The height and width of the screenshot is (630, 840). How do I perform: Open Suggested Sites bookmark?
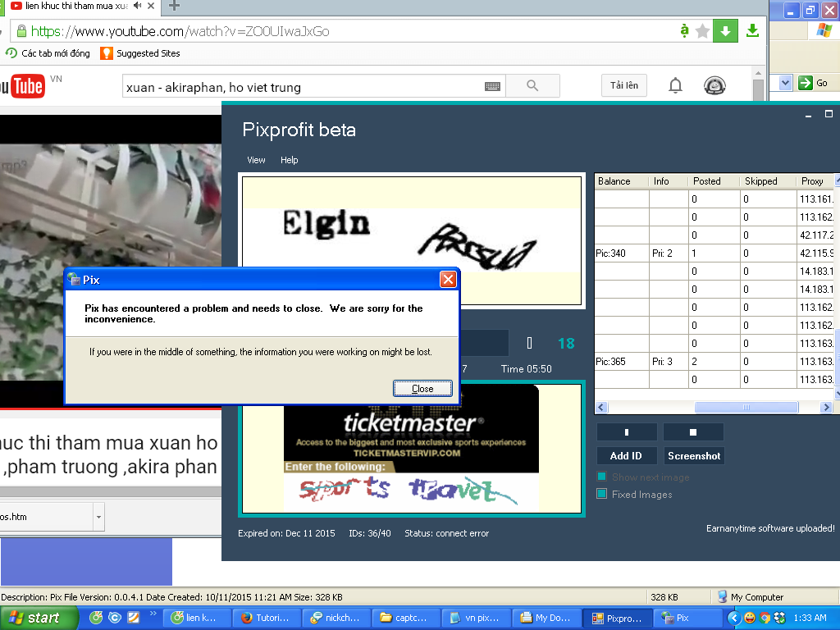click(140, 53)
